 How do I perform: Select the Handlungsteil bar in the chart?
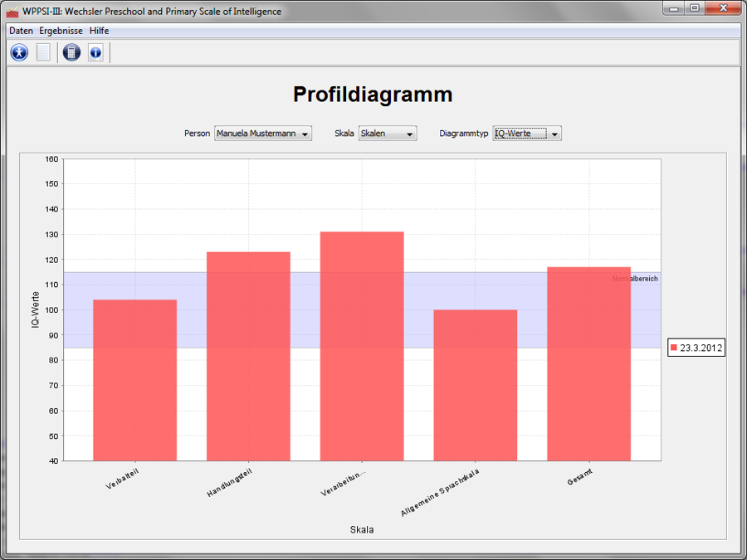248,356
